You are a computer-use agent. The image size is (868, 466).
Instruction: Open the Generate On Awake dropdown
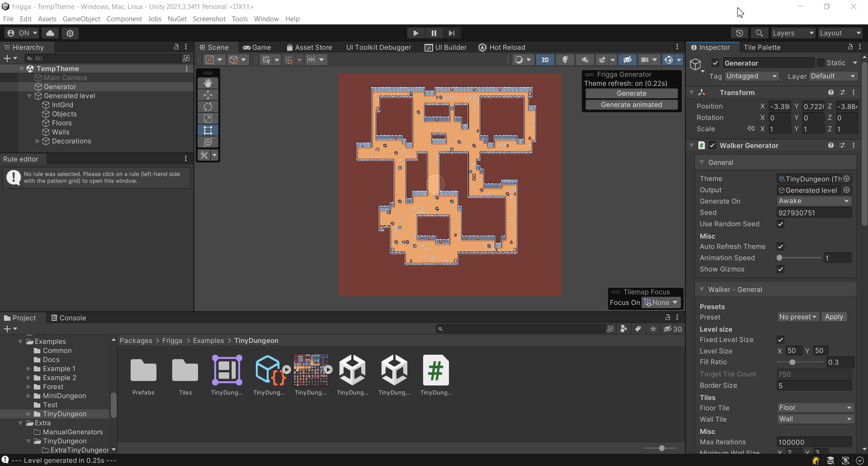coord(814,201)
